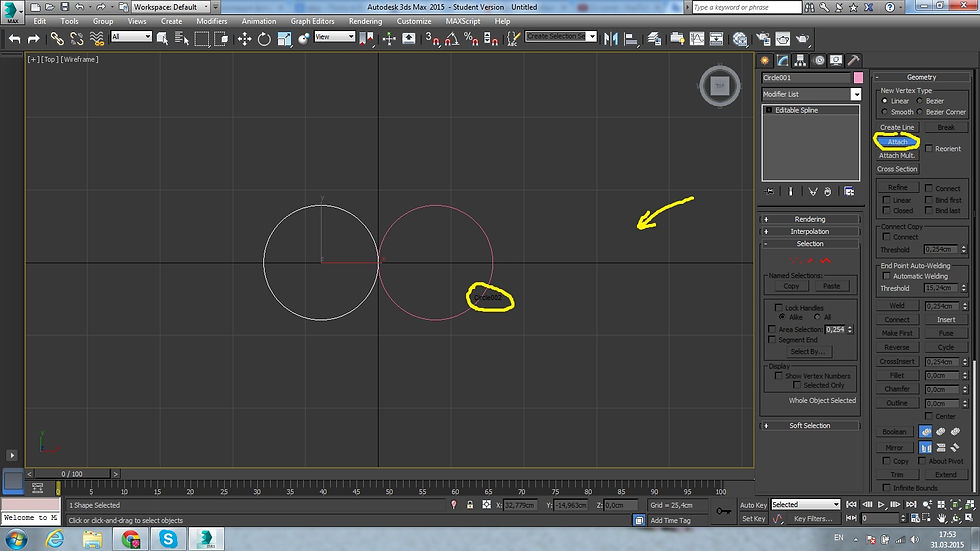Select the Linear vertex type radio
The height and width of the screenshot is (551, 980).
[884, 101]
